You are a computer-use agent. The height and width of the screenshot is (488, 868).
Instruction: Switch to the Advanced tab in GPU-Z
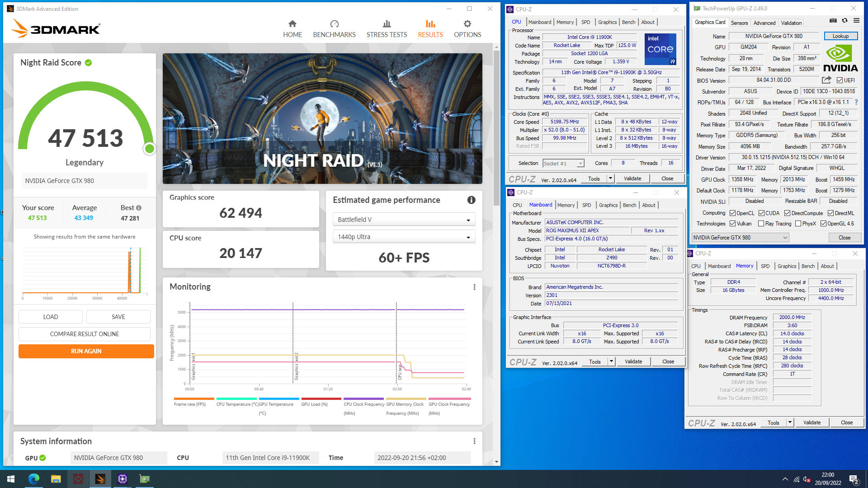tap(764, 23)
